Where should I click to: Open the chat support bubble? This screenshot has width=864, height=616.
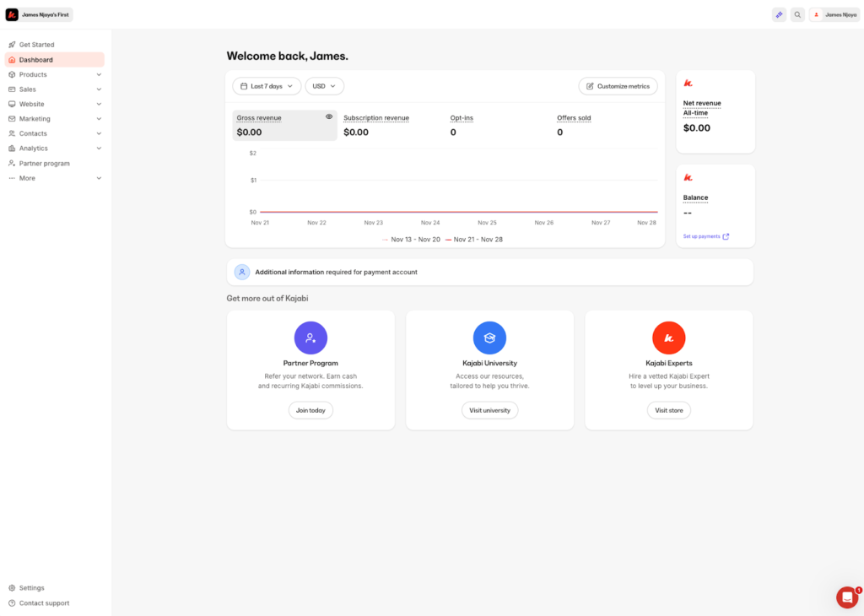[846, 597]
